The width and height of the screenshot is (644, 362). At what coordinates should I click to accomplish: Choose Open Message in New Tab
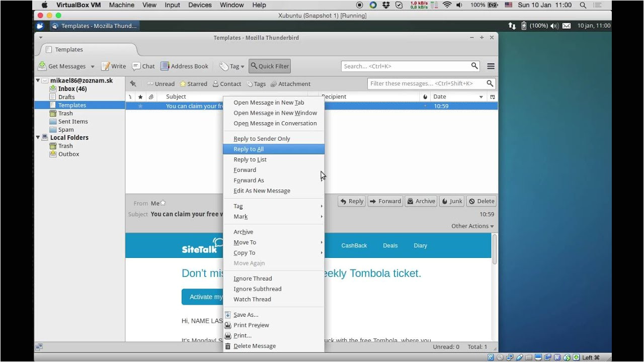pos(274,103)
